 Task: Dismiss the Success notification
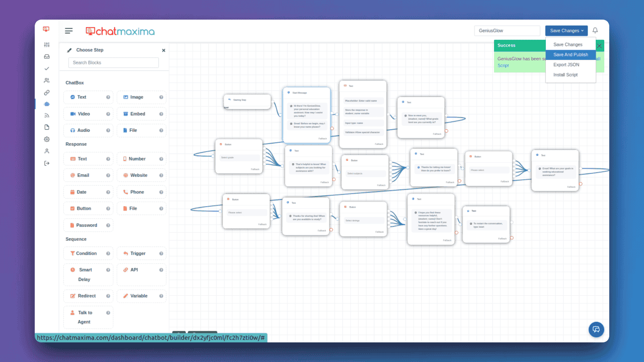pos(599,46)
